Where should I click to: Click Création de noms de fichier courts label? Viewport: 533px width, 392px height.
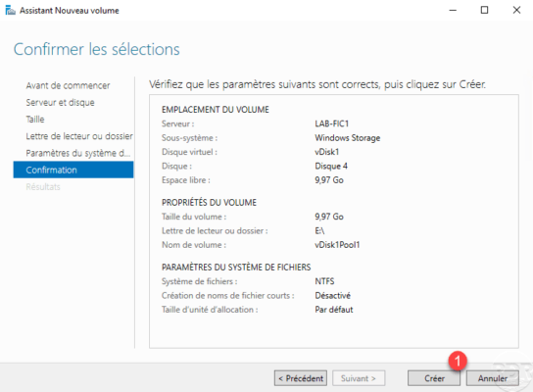pos(227,295)
